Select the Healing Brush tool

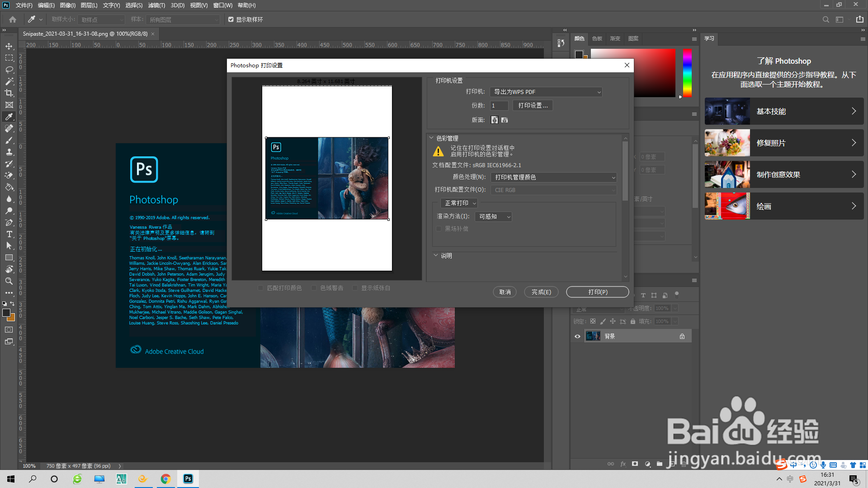click(9, 128)
